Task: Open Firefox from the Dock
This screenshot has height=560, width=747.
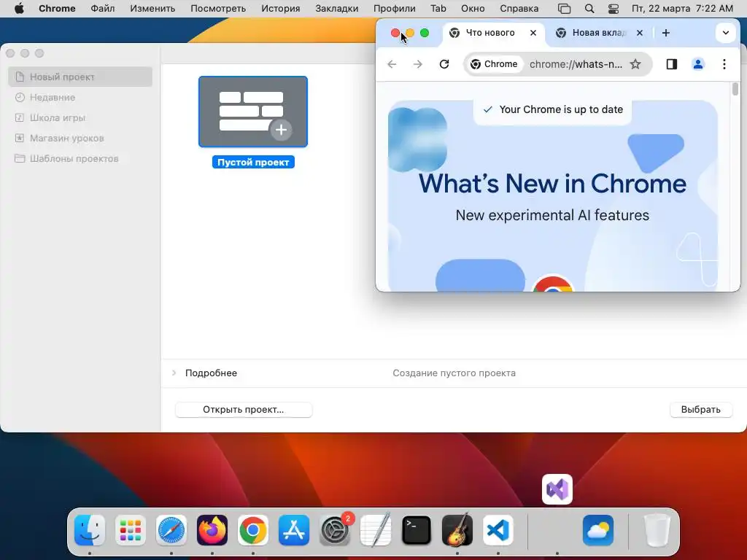Action: [212, 530]
